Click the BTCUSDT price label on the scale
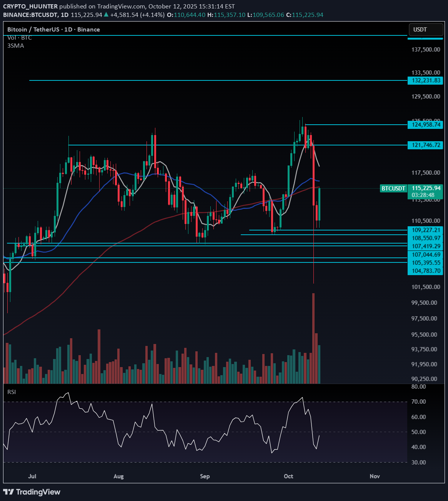Screen dimensions: 448x501 [393, 189]
